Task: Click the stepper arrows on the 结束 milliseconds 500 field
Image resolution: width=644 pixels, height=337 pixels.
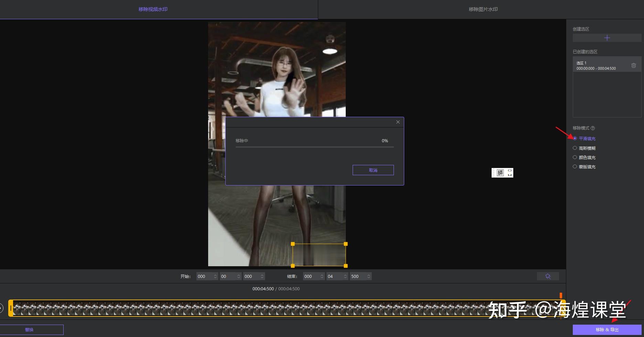Action: [368, 276]
